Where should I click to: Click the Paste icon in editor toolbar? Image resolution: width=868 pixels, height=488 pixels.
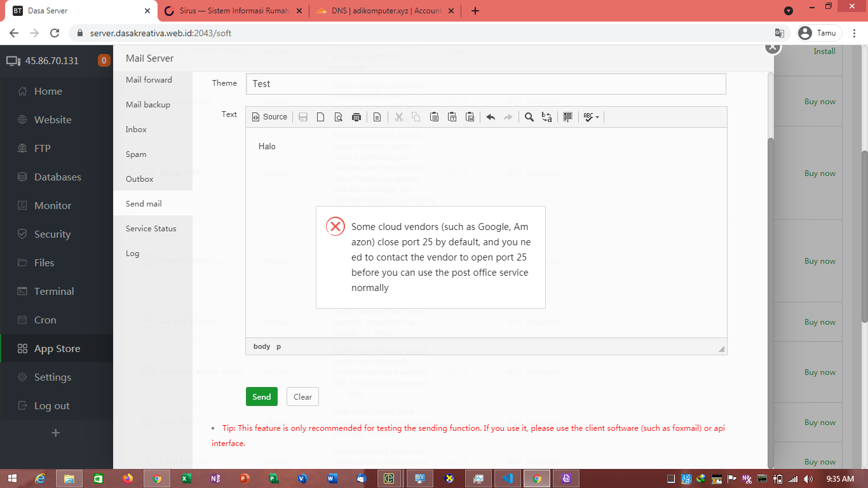pos(434,117)
